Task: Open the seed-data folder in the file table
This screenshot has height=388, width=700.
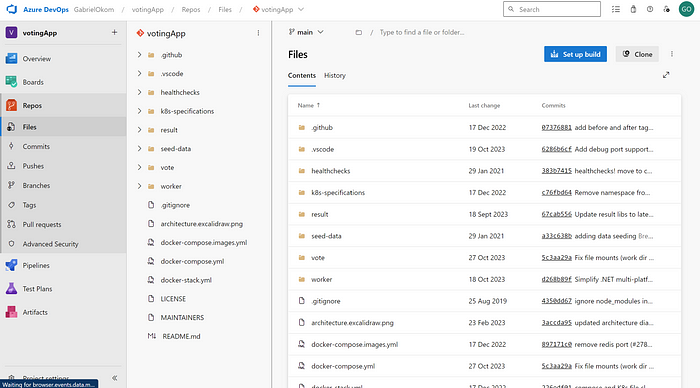Action: [326, 236]
